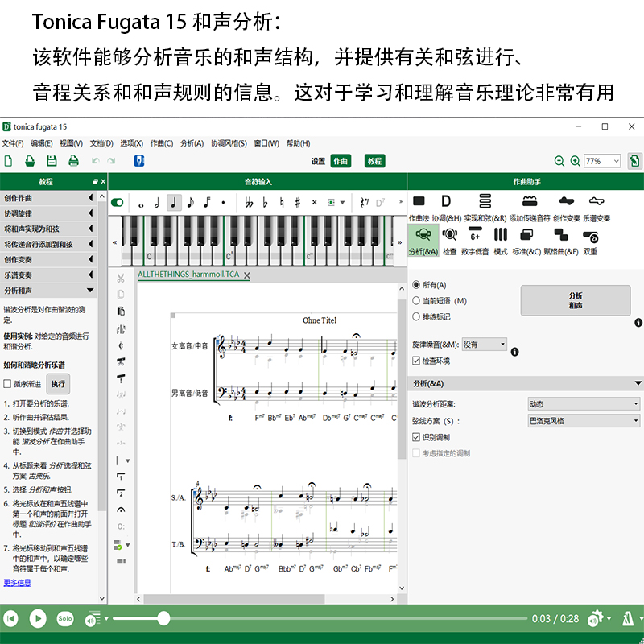The image size is (644, 644).
Task: Click the info icon beside 旋律噪音
Action: pyautogui.click(x=514, y=352)
